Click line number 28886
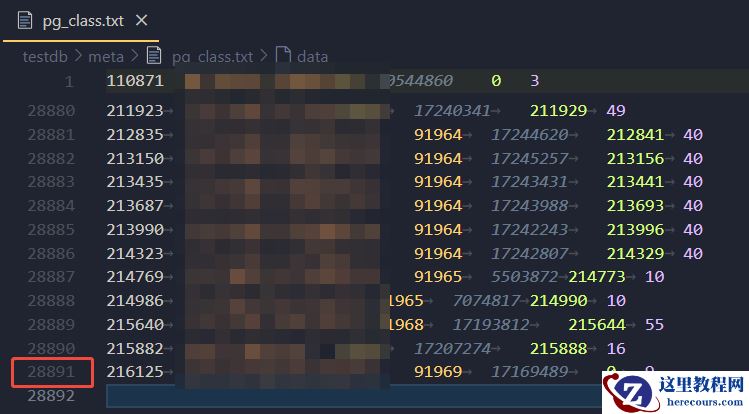 click(x=51, y=254)
